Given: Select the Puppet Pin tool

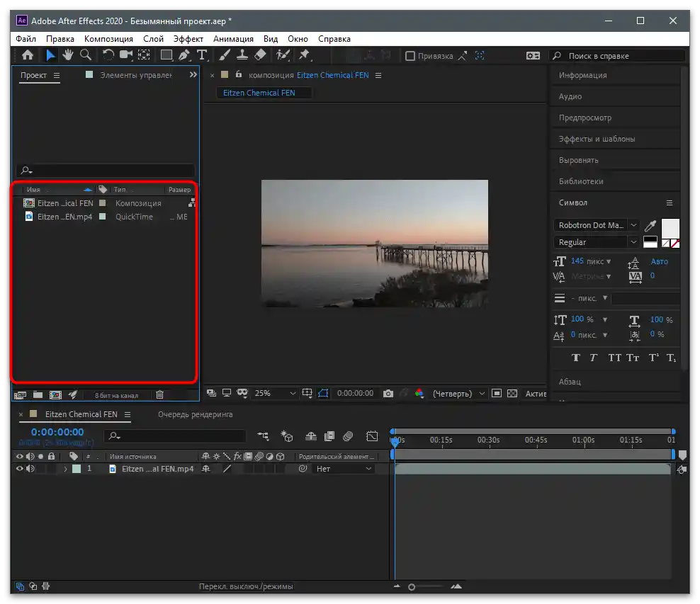Looking at the screenshot, I should 305,55.
